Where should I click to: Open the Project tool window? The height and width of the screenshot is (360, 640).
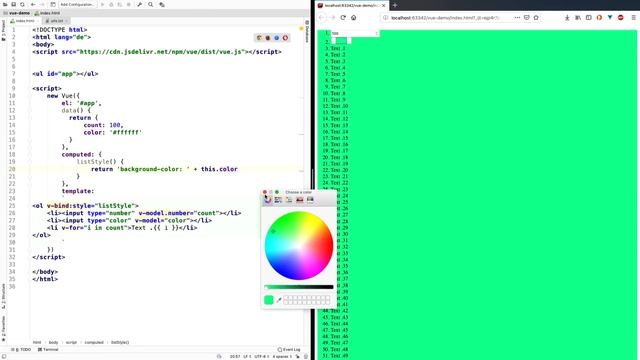click(x=3, y=31)
